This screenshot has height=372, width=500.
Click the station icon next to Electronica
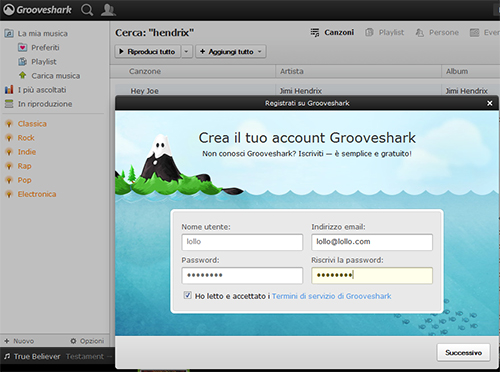click(x=9, y=194)
